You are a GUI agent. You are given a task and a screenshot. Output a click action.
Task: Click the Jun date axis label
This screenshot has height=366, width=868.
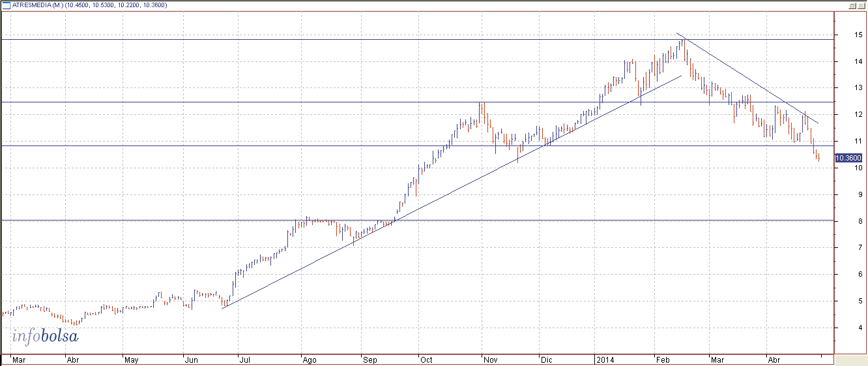(x=192, y=360)
